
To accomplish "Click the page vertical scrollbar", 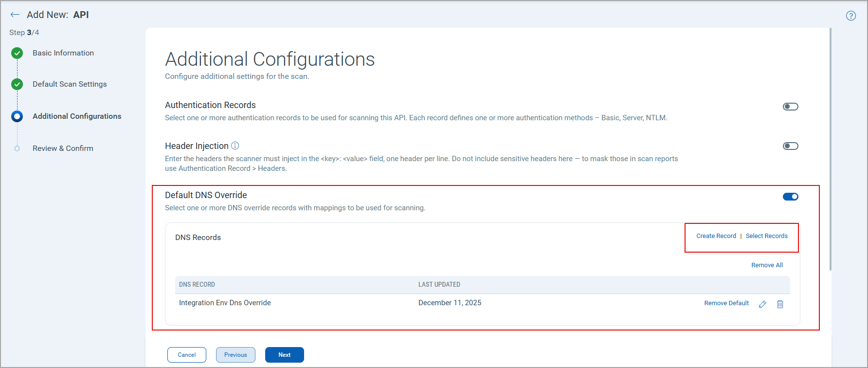I will (831, 149).
